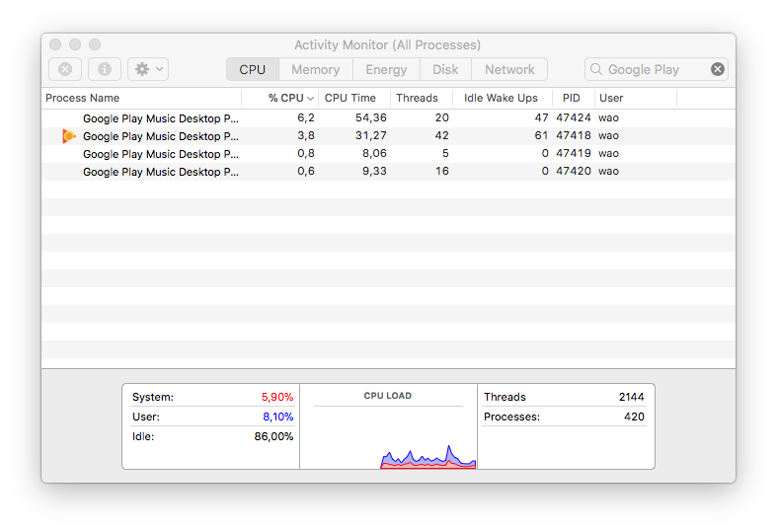The height and width of the screenshot is (532, 777).
Task: Click the magnifying glass search icon
Action: (x=596, y=69)
